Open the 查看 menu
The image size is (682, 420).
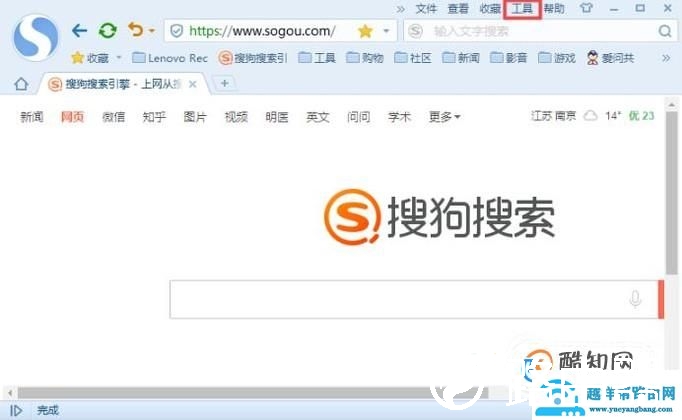pyautogui.click(x=458, y=9)
